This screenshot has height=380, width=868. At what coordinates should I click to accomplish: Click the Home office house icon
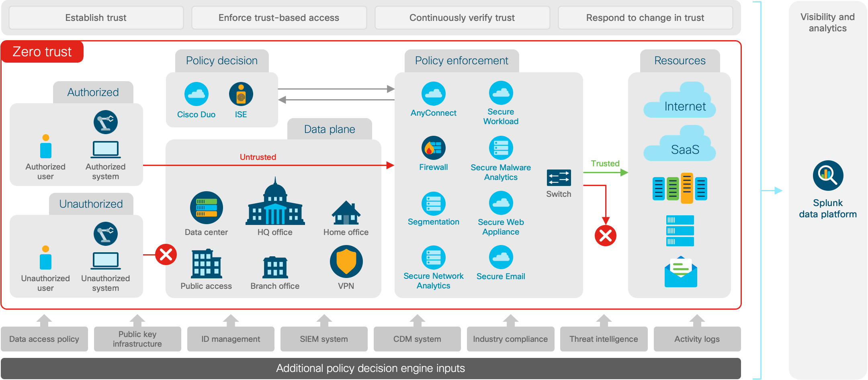(x=346, y=212)
